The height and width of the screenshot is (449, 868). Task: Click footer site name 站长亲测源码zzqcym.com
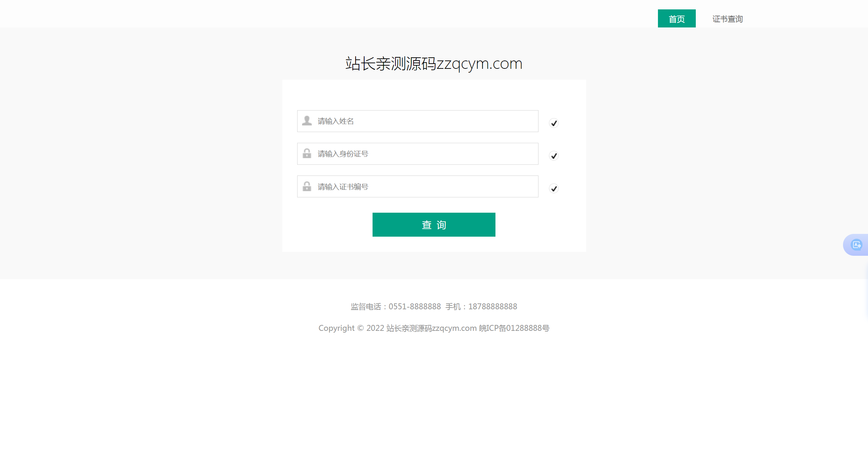tap(431, 328)
